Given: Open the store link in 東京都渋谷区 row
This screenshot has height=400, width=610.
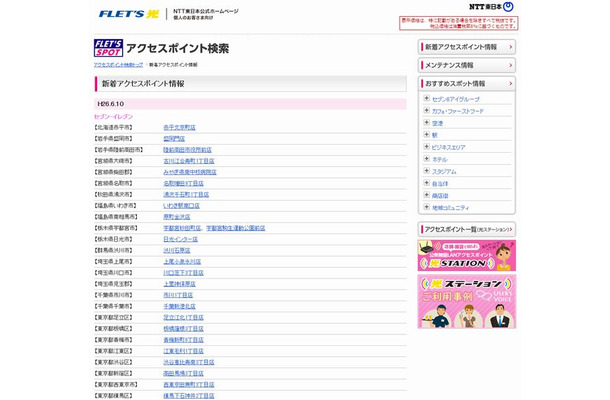Looking at the screenshot, I should coord(189,363).
